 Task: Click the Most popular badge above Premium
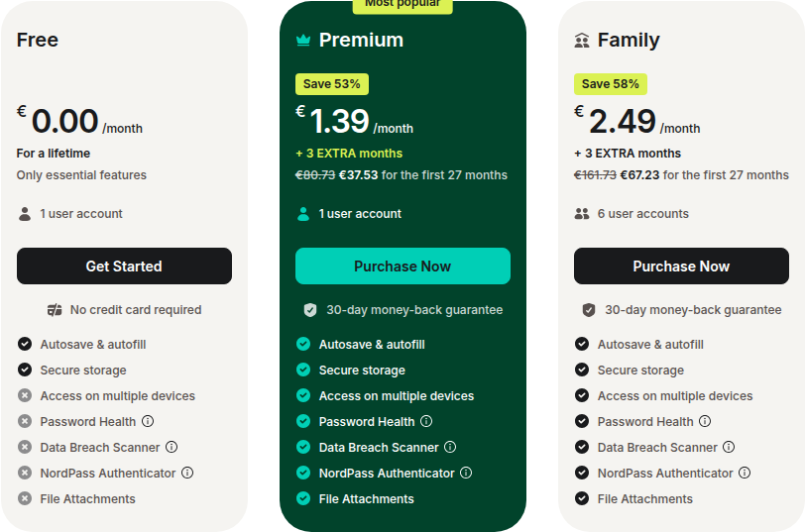pos(402,5)
